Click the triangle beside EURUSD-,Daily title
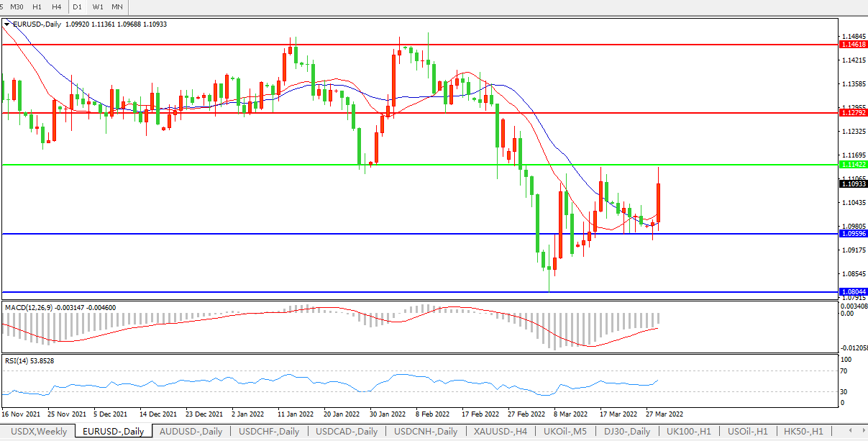Viewport: 868px width, 441px height. [7, 24]
